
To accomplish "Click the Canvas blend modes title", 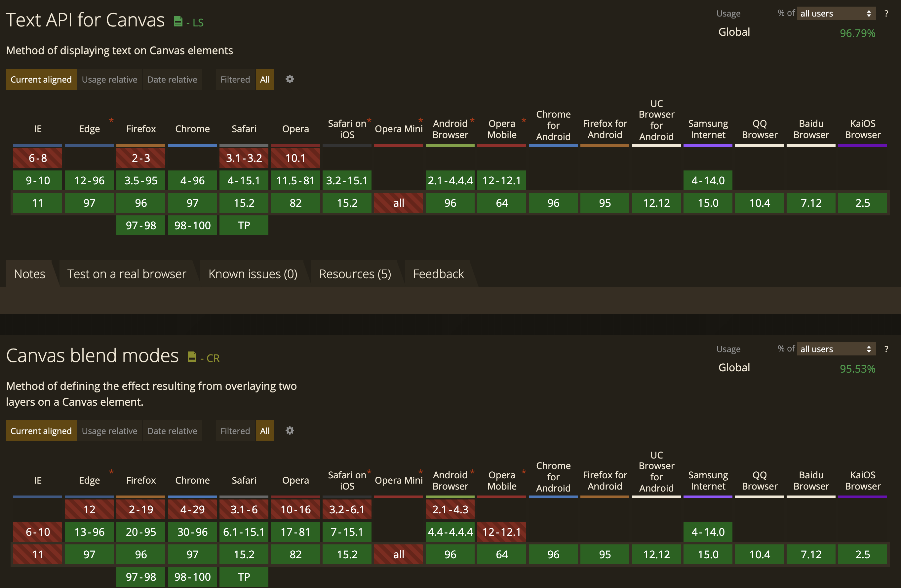I will click(92, 355).
